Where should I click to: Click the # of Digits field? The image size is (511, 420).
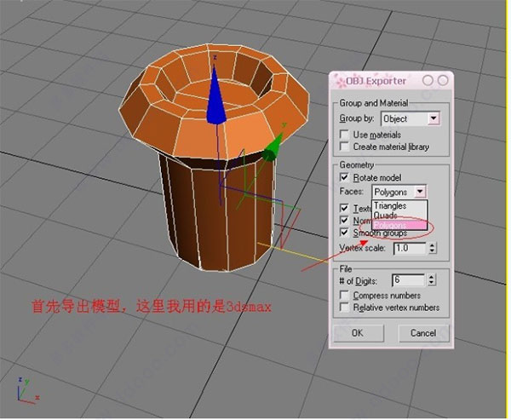[x=409, y=279]
